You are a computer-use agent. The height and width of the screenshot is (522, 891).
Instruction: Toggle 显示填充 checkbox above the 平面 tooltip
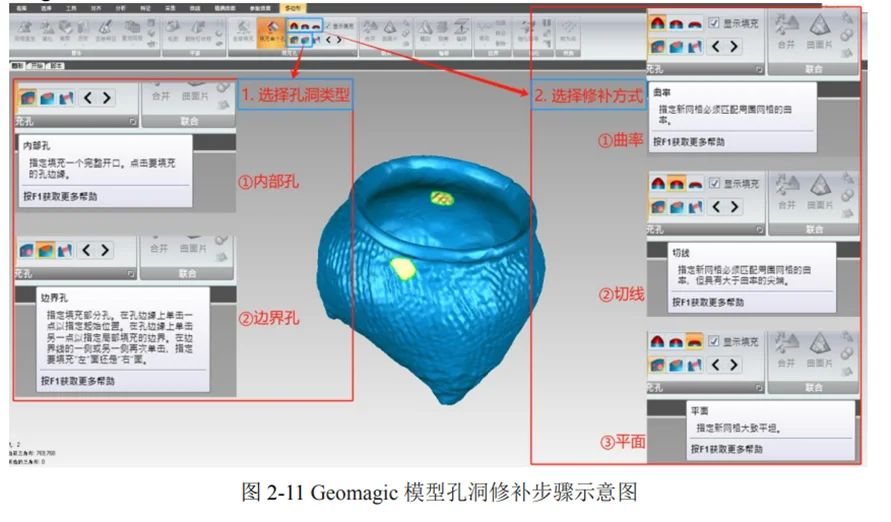pyautogui.click(x=714, y=341)
